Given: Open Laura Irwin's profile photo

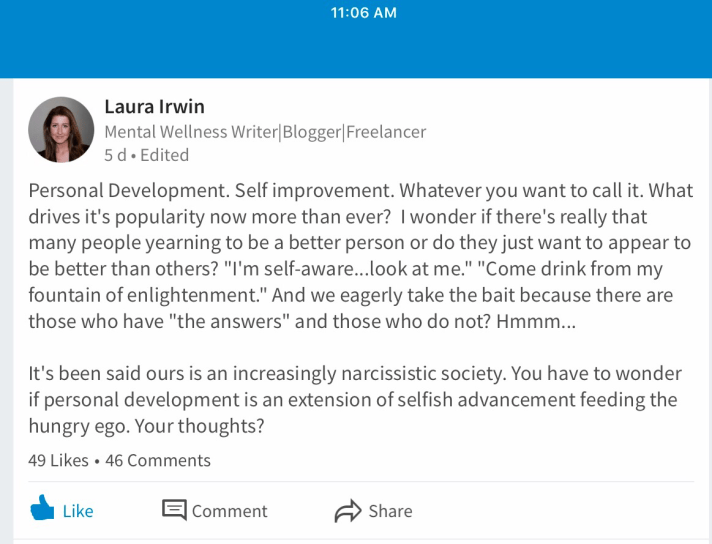Looking at the screenshot, I should point(61,130).
